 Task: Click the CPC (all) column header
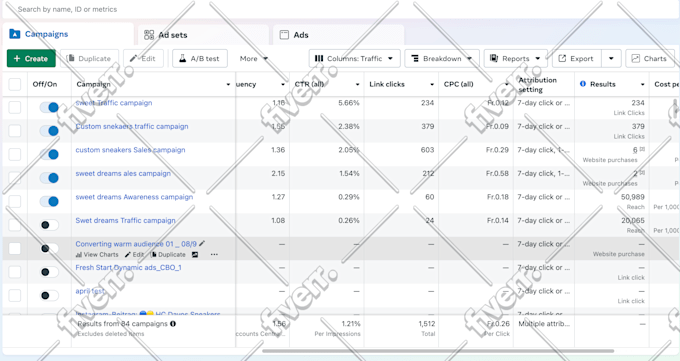click(458, 84)
